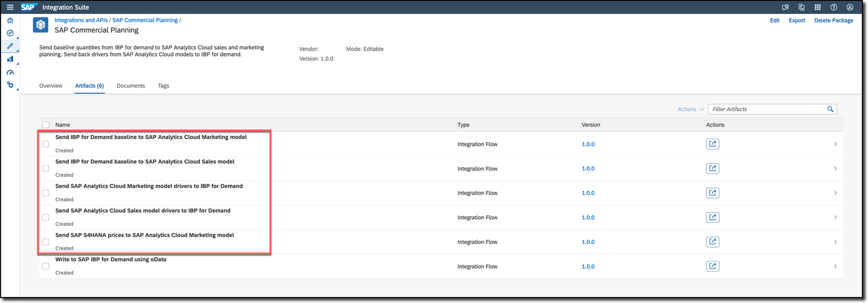Open version 1.0.0 of Marketing model drivers flow
Image resolution: width=868 pixels, height=303 pixels.
click(x=588, y=193)
